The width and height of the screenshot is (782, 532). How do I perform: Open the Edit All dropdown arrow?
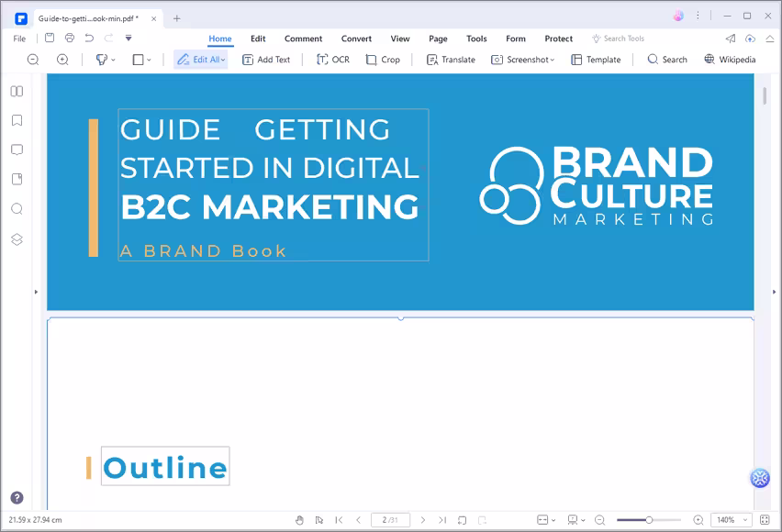coord(223,60)
